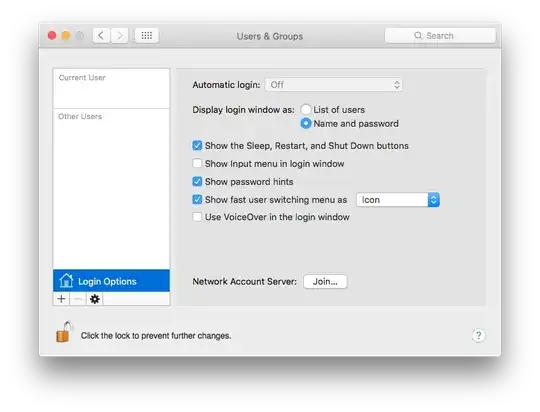Open help with the question mark

coord(478,335)
